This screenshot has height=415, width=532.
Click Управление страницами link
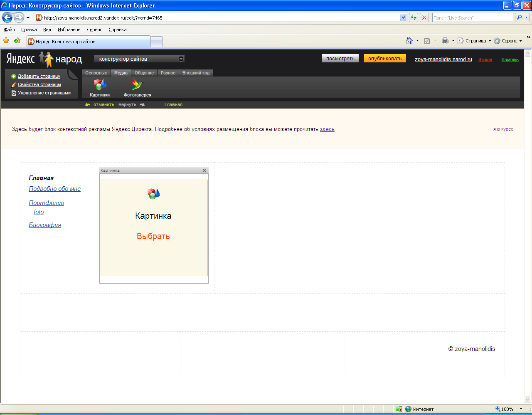click(44, 93)
